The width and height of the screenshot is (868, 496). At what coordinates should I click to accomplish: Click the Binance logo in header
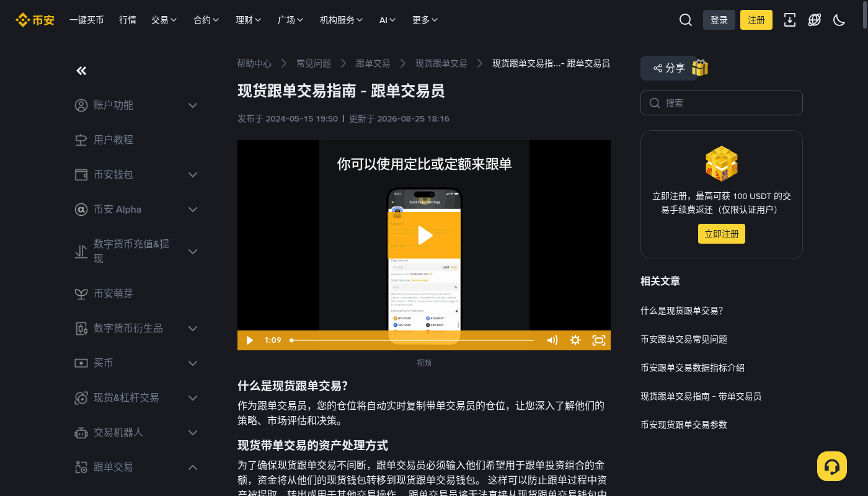click(x=35, y=20)
